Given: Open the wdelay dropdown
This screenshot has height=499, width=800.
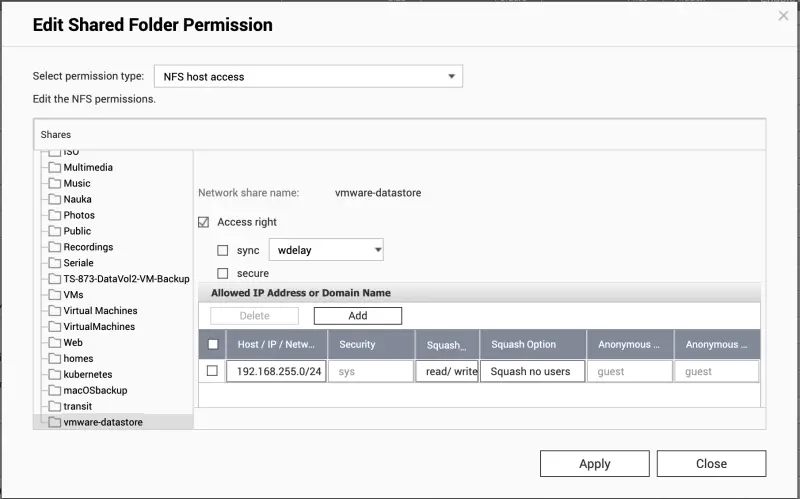Looking at the screenshot, I should click(326, 250).
